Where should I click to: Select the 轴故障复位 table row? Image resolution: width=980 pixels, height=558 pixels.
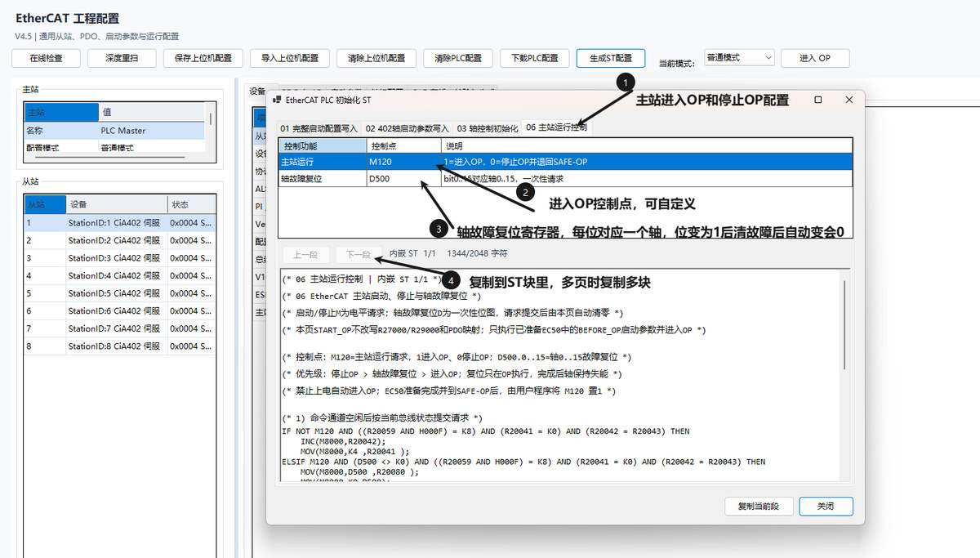click(x=564, y=178)
